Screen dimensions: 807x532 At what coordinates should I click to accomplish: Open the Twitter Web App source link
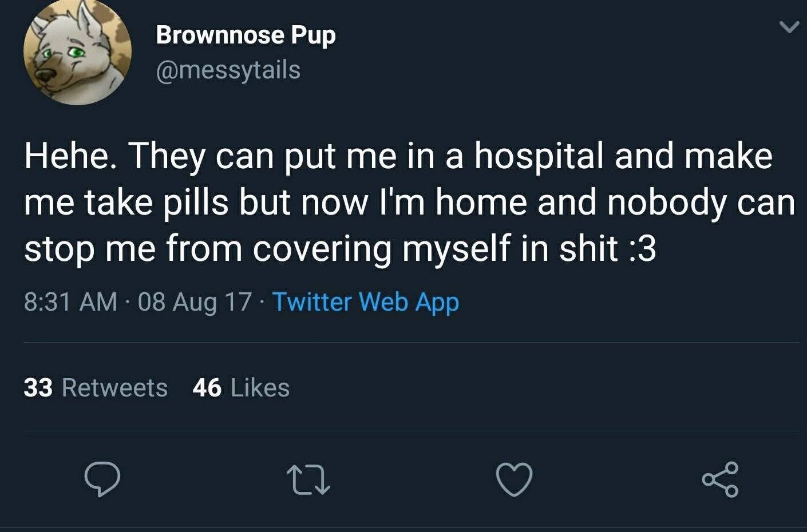pyautogui.click(x=365, y=301)
